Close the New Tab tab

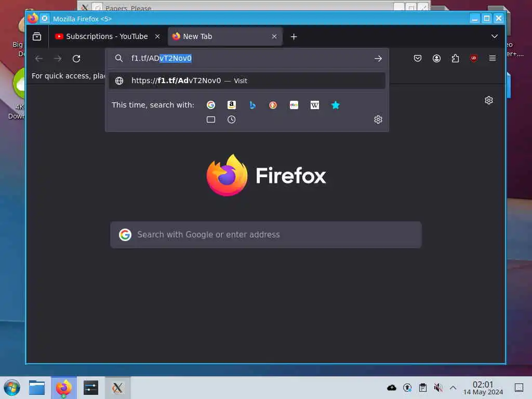coord(274,36)
